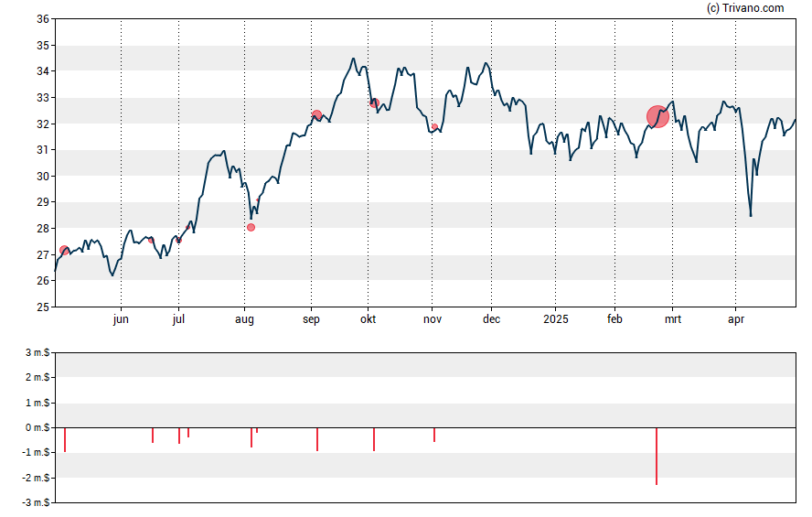Select the '3 m.$' volume axis label
Screen dimensions: 812x517
(x=37, y=353)
